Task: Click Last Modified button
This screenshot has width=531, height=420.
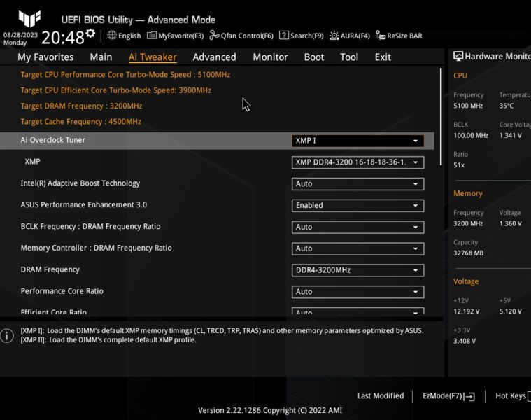Action: [381, 395]
